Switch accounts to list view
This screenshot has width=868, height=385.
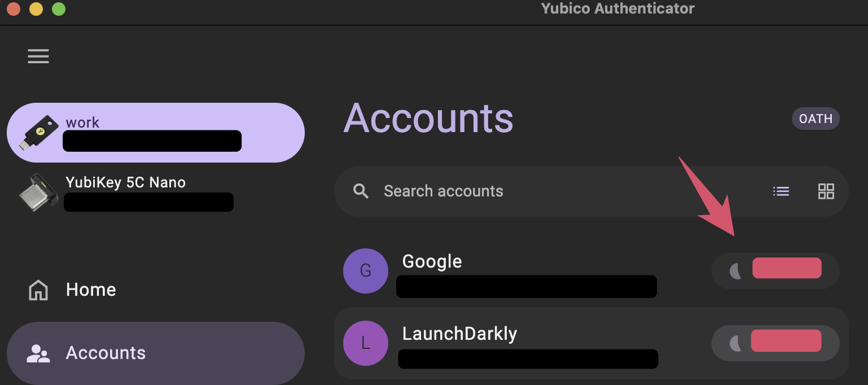(x=781, y=191)
